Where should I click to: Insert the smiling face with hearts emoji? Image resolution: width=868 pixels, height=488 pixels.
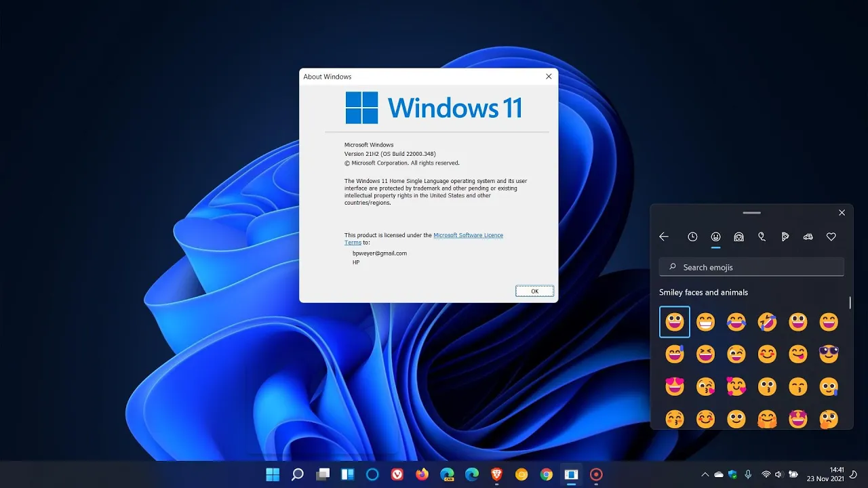(x=736, y=386)
